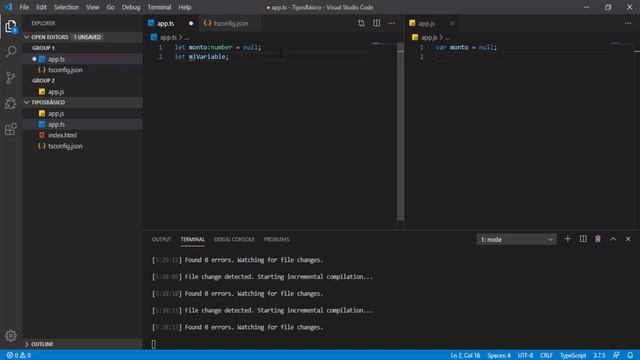Open the Help menu
The width and height of the screenshot is (640, 360).
[184, 7]
